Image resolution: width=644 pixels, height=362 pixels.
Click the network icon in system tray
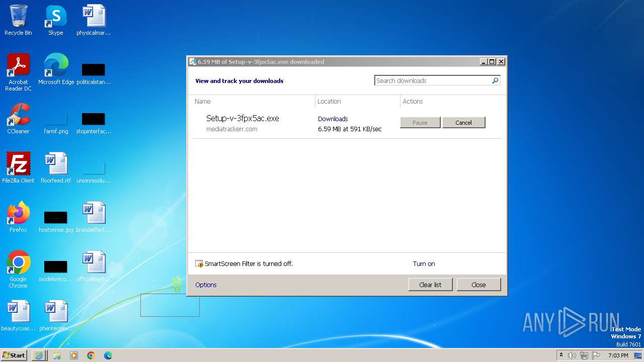(x=584, y=355)
